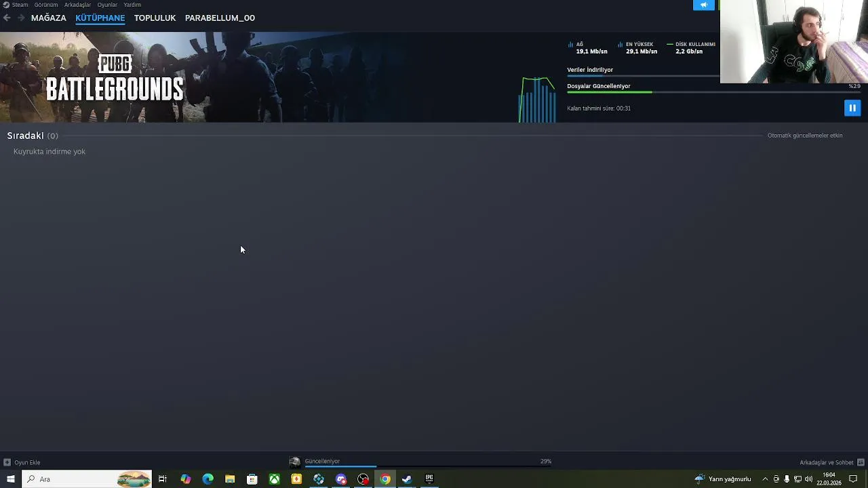Viewport: 868px width, 488px height.
Task: Click the Veriler İndiriliyor progress bar
Action: coord(643,76)
